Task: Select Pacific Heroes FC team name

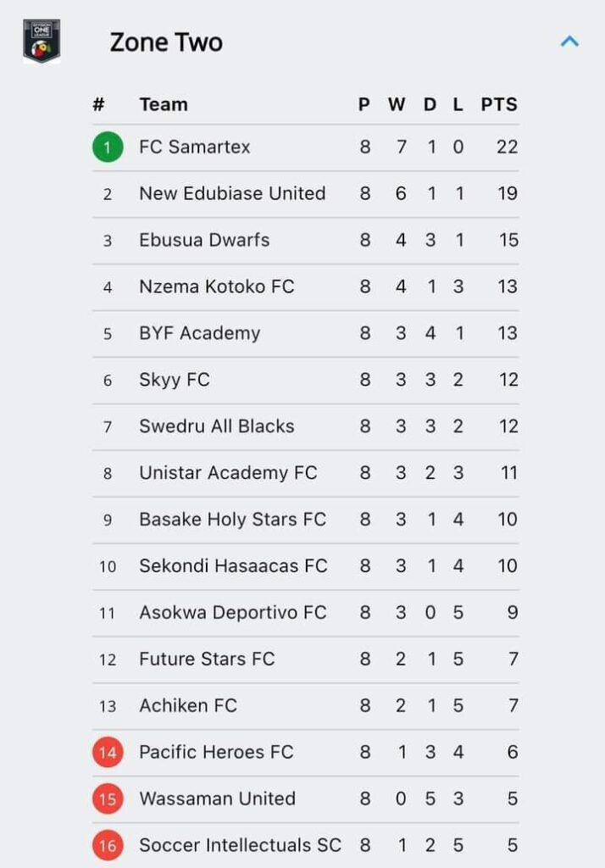Action: pos(216,753)
